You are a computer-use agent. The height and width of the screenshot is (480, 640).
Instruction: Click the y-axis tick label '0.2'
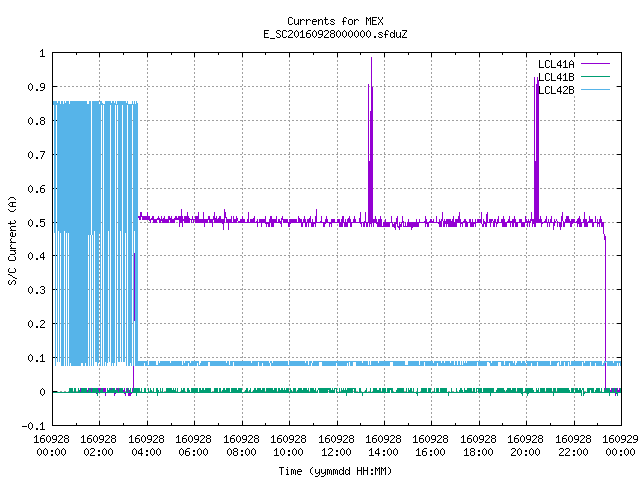[36, 324]
